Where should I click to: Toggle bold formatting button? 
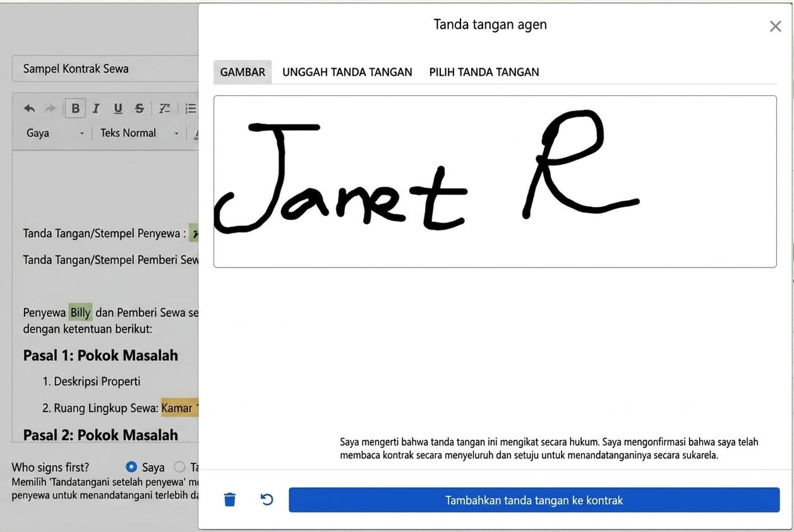(75, 109)
